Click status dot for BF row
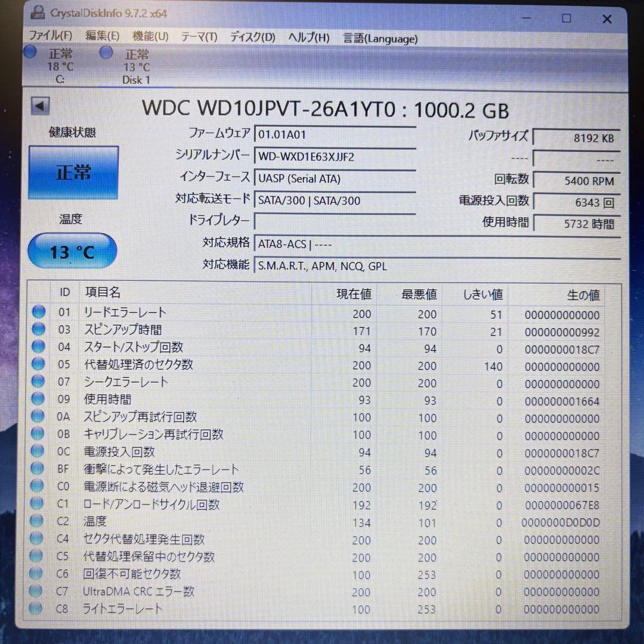Viewport: 644px width, 644px height. click(x=37, y=468)
